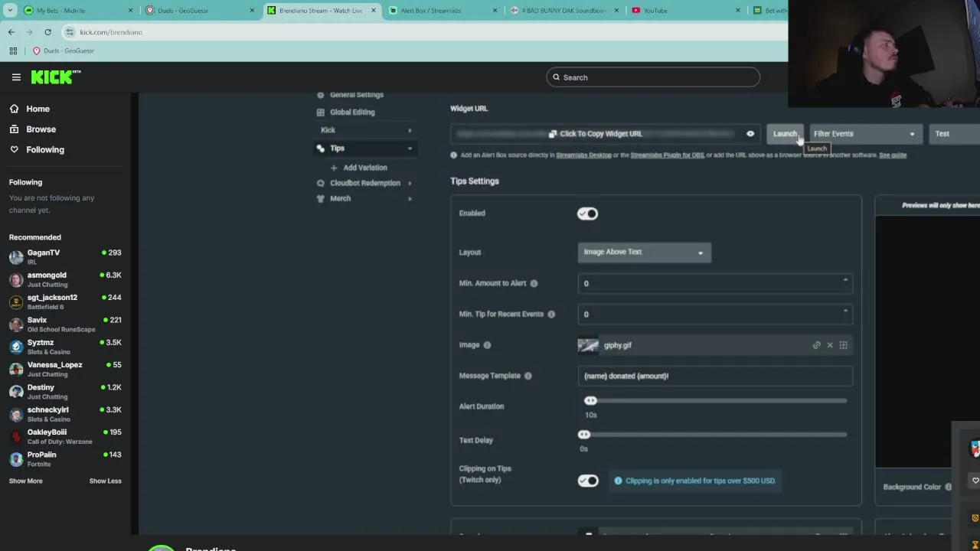This screenshot has width=980, height=551.
Task: Click info icon next to Min. Tip for Recent Events
Action: pos(551,314)
